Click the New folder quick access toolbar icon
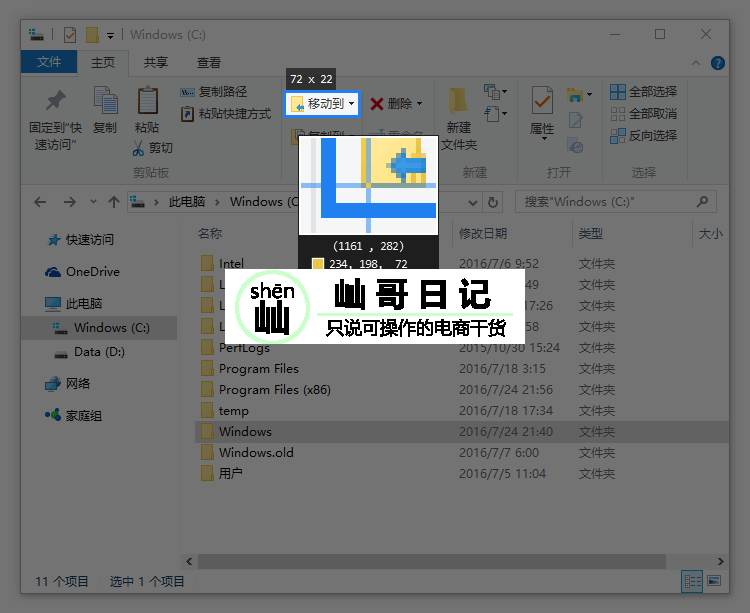This screenshot has width=750, height=613. (x=92, y=35)
